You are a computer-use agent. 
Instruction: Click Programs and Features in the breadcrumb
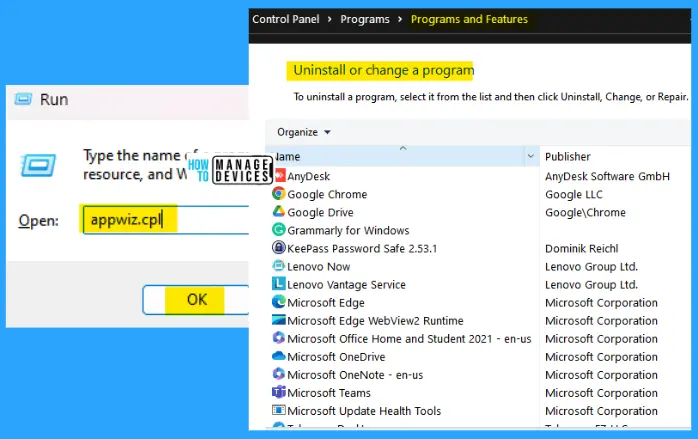tap(469, 19)
